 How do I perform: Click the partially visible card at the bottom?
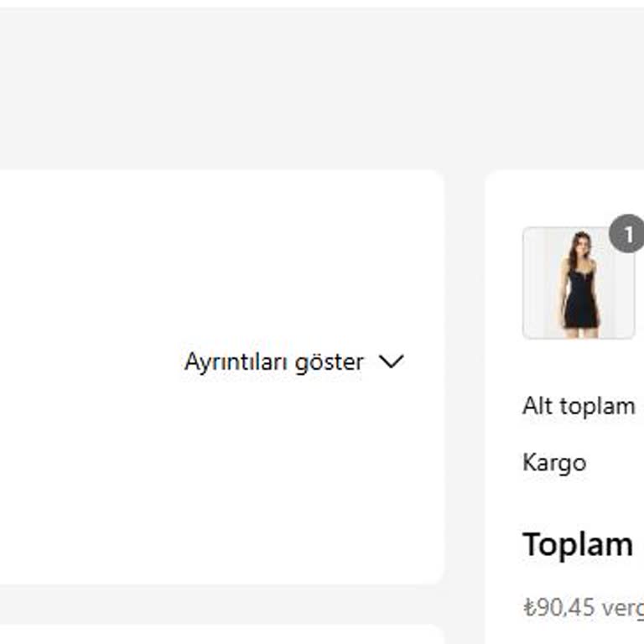[x=218, y=635]
